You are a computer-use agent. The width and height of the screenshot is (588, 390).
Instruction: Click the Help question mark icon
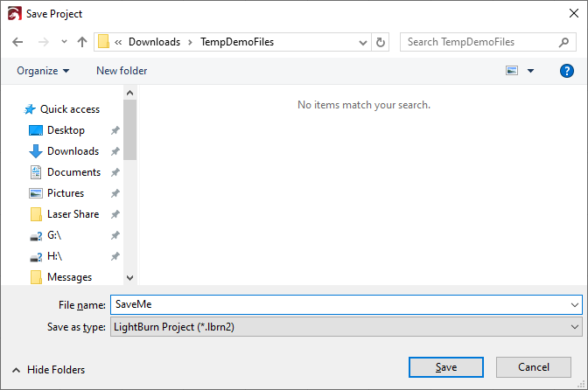click(x=566, y=71)
